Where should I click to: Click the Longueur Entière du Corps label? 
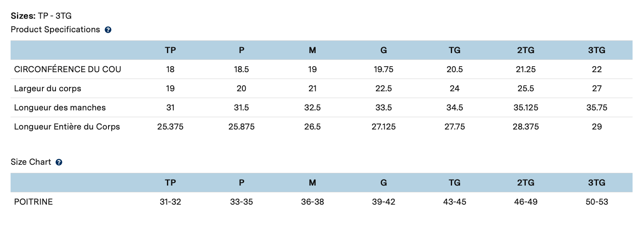click(67, 127)
